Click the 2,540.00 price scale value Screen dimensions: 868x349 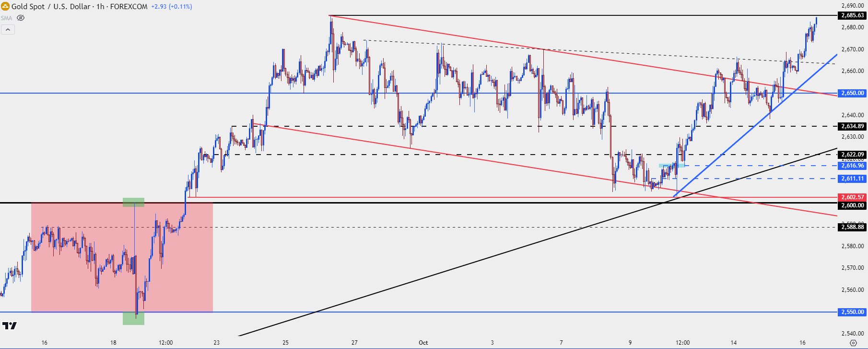pos(852,333)
